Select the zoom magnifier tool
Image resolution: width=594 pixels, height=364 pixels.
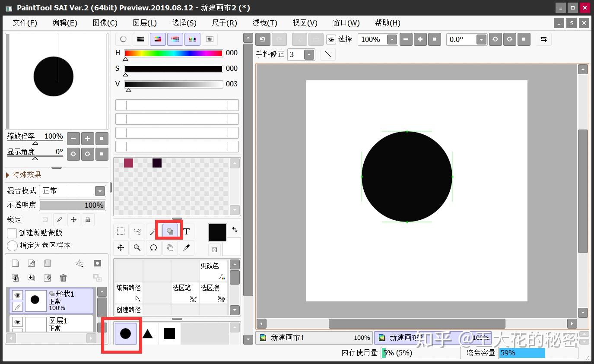137,248
